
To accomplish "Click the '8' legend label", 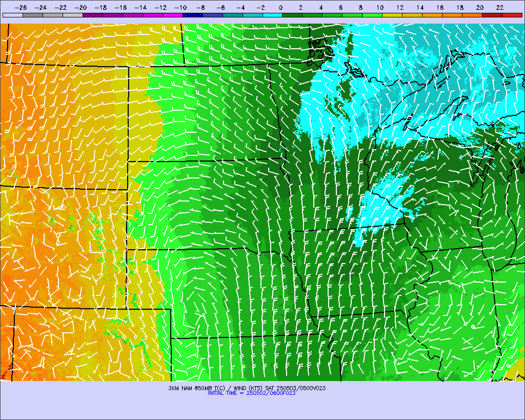I will pos(360,7).
